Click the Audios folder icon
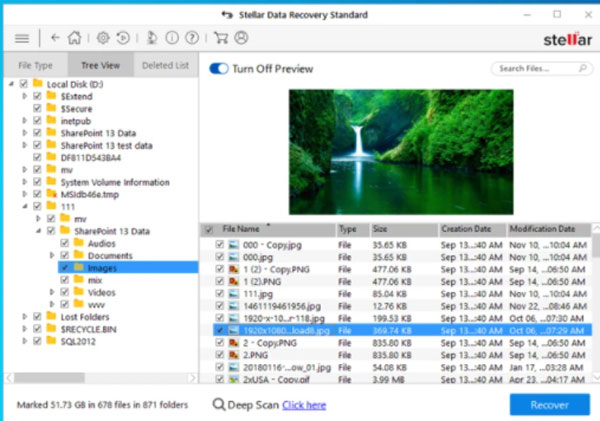The width and height of the screenshot is (600, 421). click(79, 242)
